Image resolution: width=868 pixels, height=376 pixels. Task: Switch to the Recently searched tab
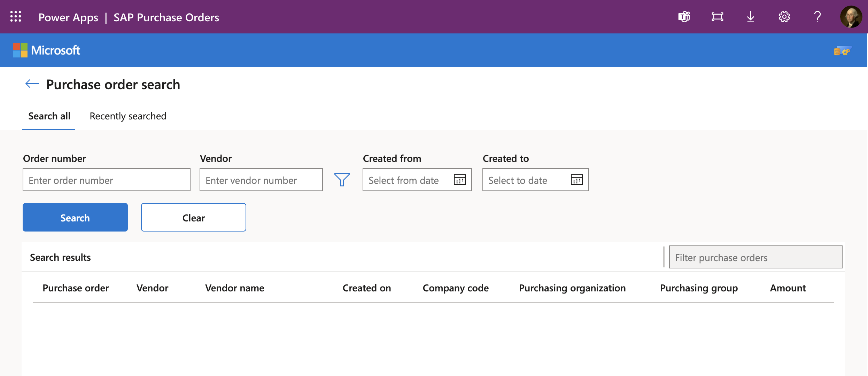[x=128, y=116]
